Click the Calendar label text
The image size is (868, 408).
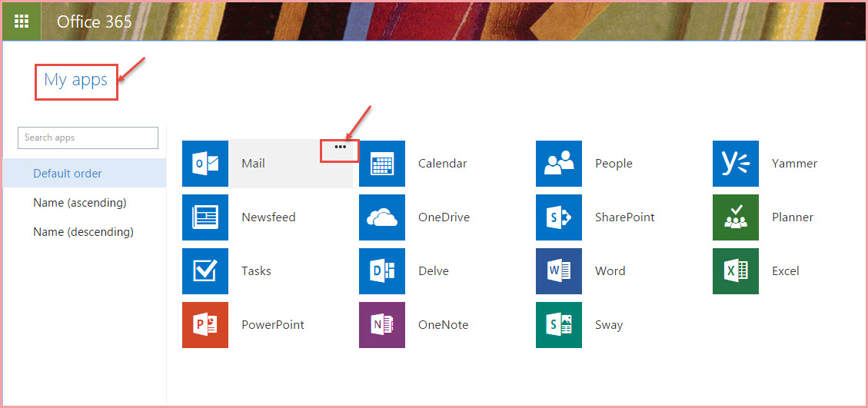pyautogui.click(x=442, y=164)
